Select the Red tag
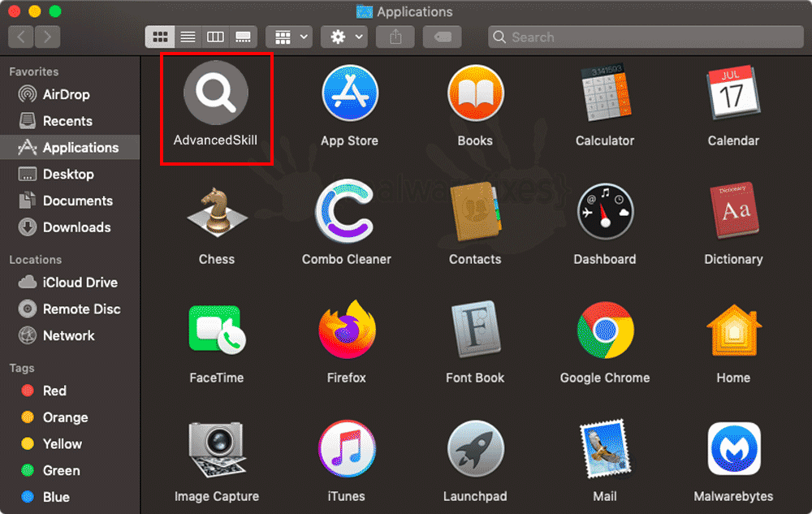This screenshot has width=812, height=514. coord(70,391)
